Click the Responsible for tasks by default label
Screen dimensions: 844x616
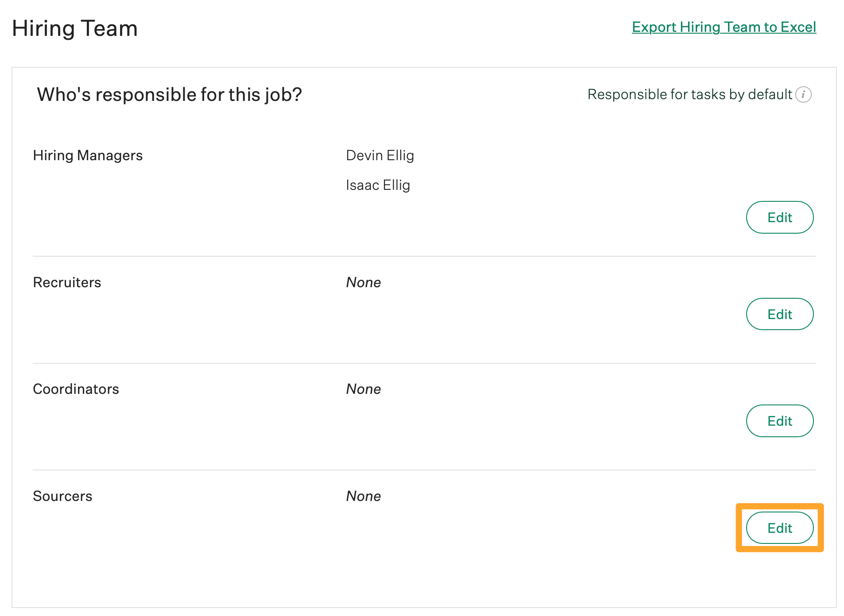click(689, 94)
